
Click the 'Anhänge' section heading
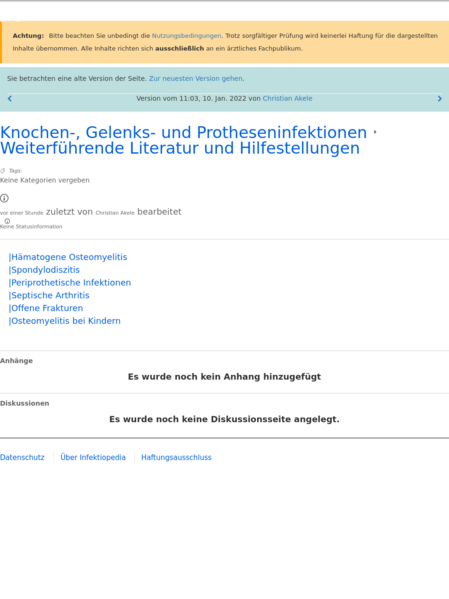16,361
